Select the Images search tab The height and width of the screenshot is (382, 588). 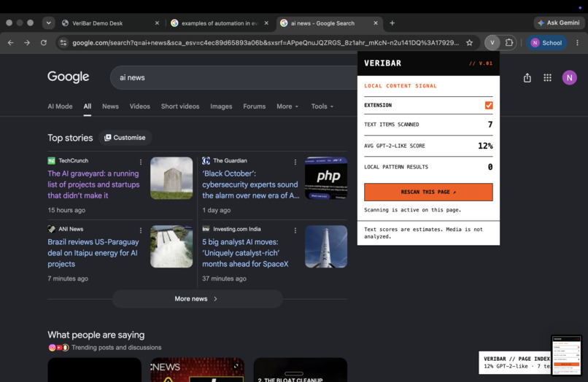(x=221, y=106)
